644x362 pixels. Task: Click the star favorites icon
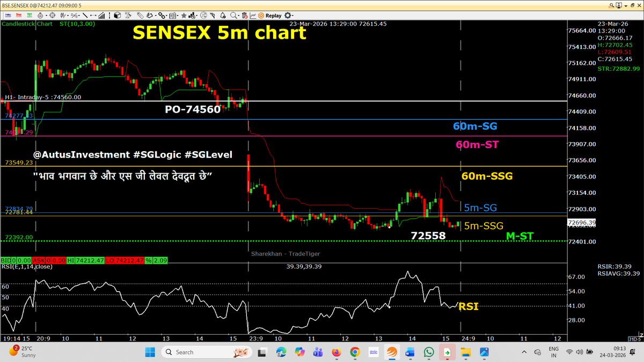[x=184, y=16]
